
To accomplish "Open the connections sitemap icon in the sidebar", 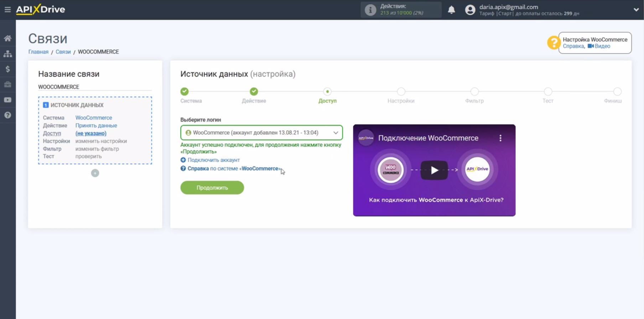I will click(7, 54).
